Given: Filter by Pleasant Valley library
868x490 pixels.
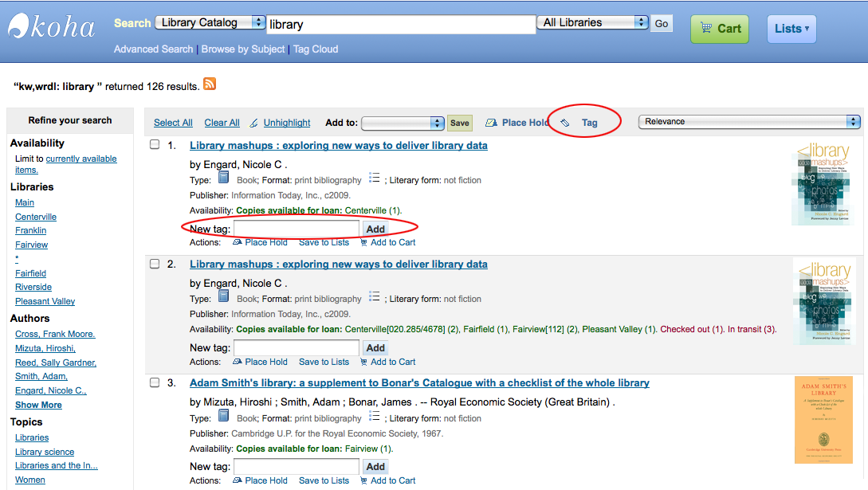Looking at the screenshot, I should (x=45, y=301).
